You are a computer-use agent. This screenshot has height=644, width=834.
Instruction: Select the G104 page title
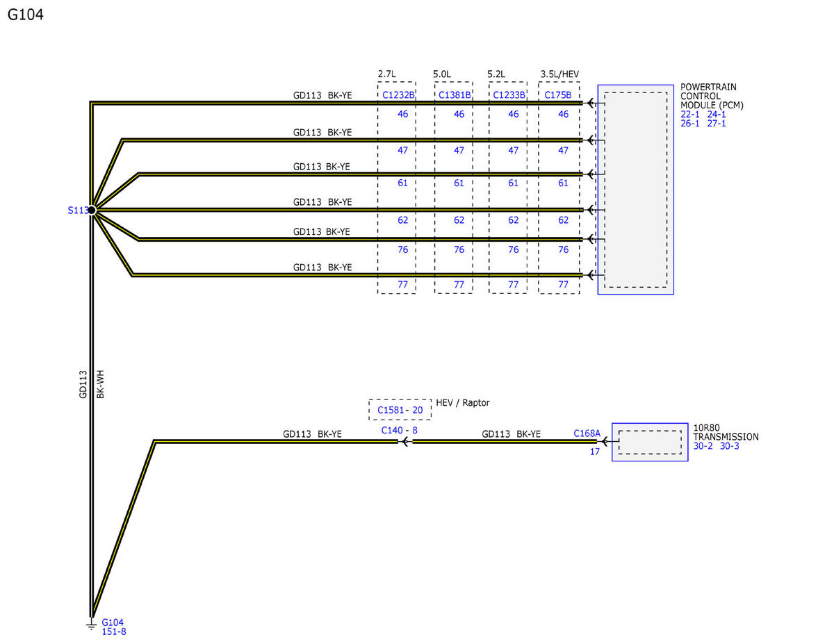click(x=26, y=14)
